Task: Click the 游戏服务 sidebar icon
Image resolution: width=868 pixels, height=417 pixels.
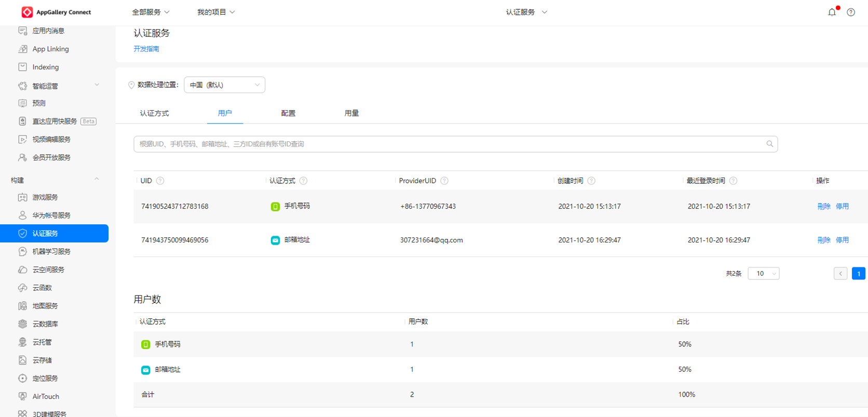Action: coord(22,197)
